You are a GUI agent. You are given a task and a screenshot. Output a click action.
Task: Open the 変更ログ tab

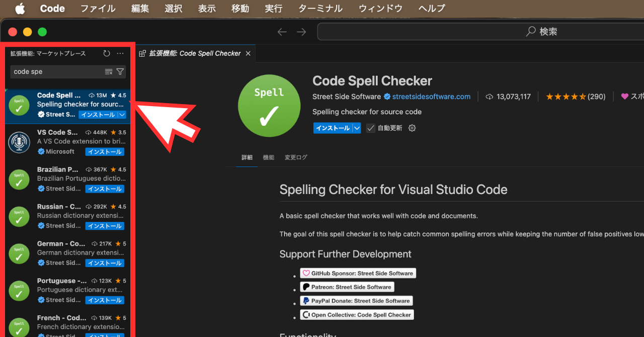(x=296, y=157)
